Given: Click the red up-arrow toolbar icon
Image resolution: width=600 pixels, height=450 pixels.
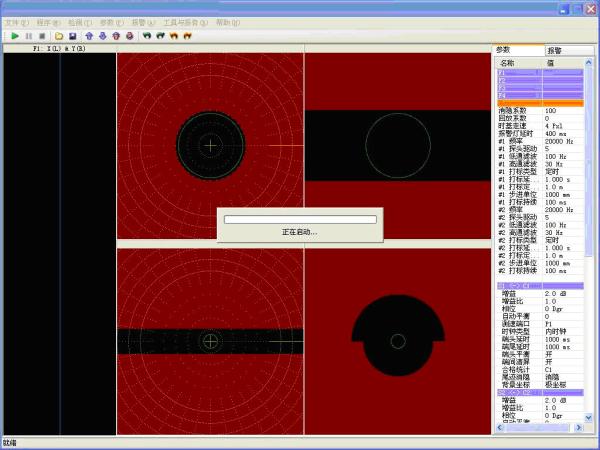Looking at the screenshot, I should [x=116, y=36].
